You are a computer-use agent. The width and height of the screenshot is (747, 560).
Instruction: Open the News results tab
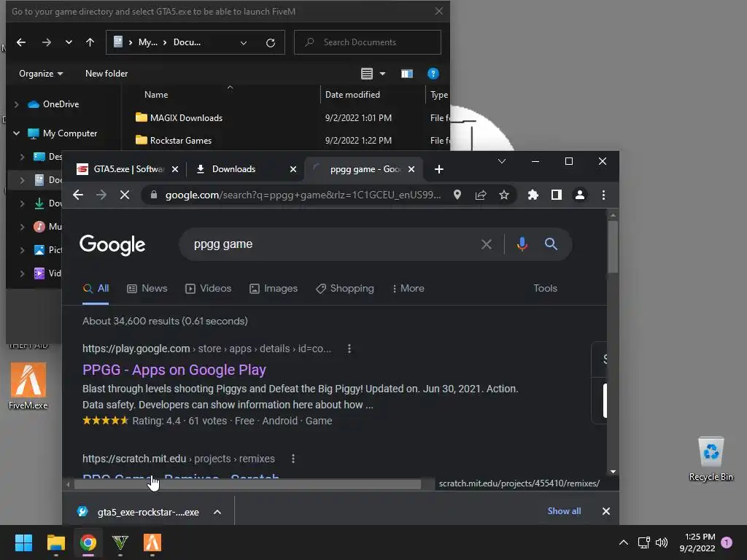pos(147,289)
